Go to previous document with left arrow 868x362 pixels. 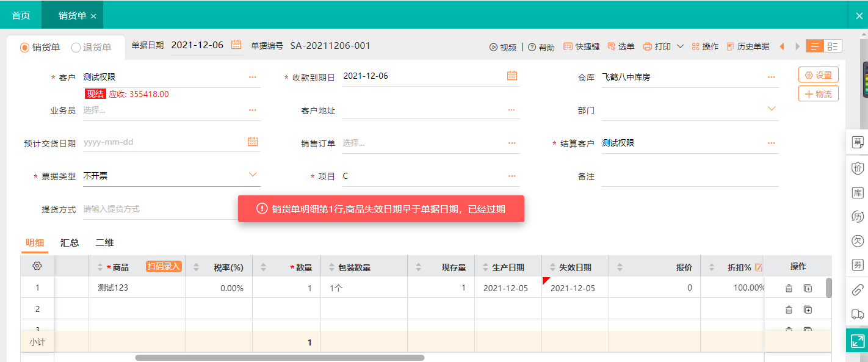[782, 46]
